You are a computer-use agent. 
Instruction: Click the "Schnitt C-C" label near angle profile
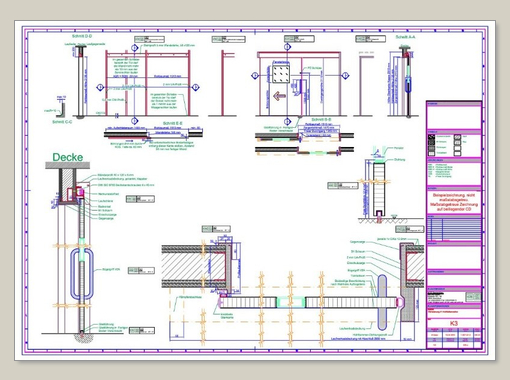62,122
